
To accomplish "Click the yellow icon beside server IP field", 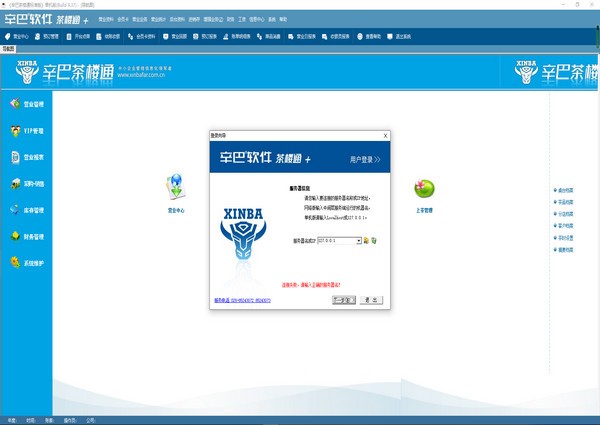I will (366, 240).
